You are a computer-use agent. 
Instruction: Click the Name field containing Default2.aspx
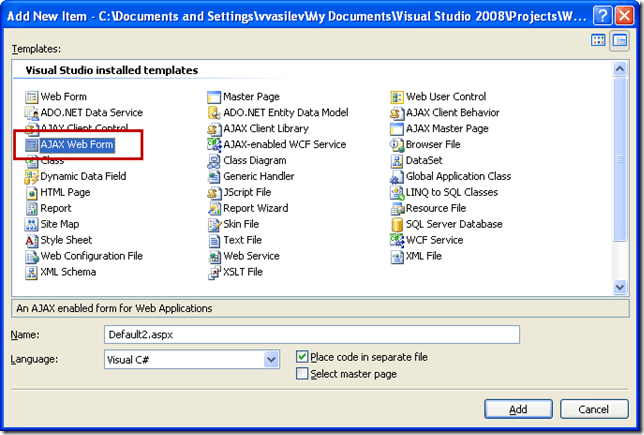point(312,335)
